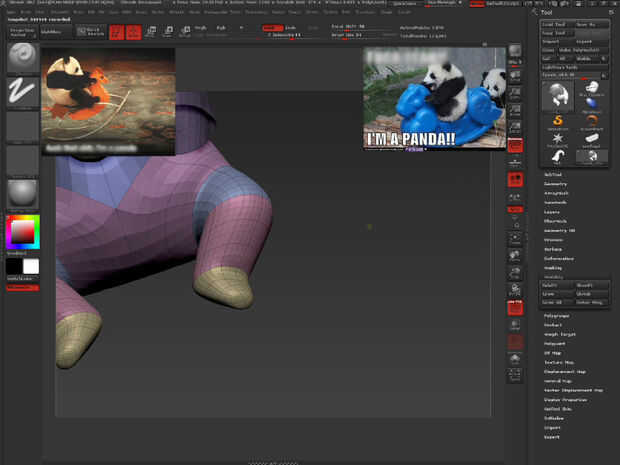Click the BPR render icon
Screen dimensions: 620x465
point(515,53)
